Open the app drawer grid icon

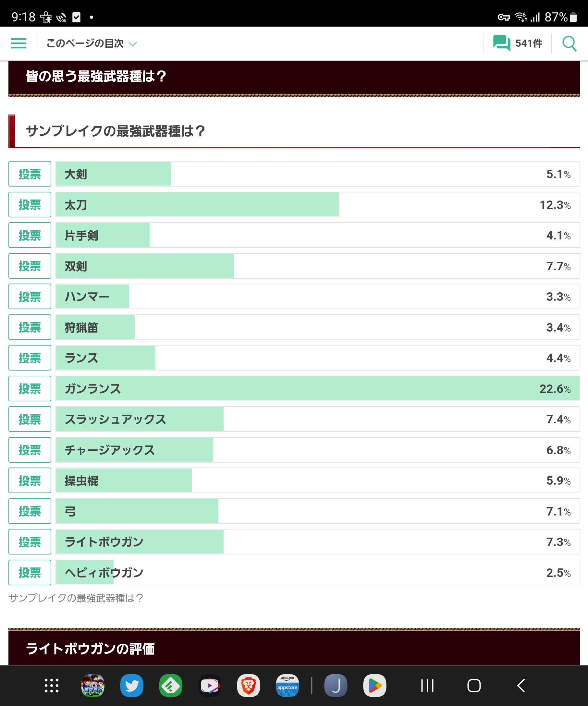coord(52,686)
